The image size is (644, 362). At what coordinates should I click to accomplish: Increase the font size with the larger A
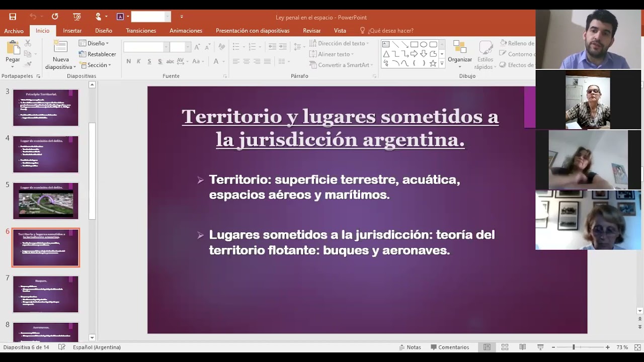click(197, 47)
